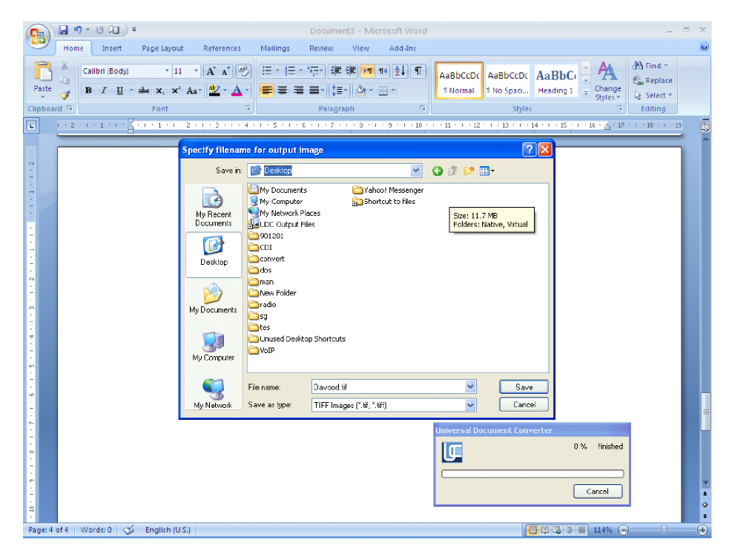Click the Undo icon in Quick Access Toolbar
This screenshot has height=560, width=732.
click(77, 30)
